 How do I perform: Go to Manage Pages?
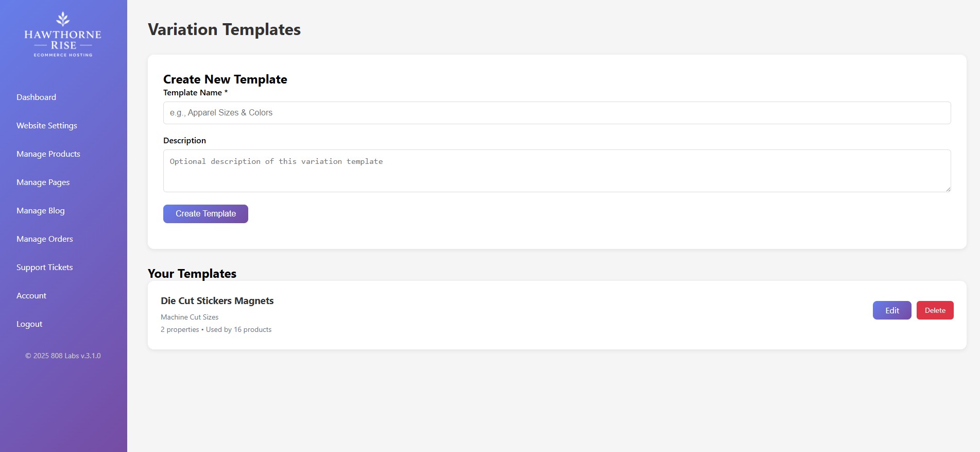point(43,182)
